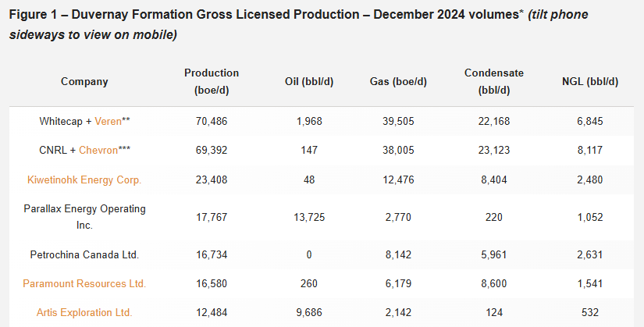Select the Whitecap text in first row

point(61,121)
